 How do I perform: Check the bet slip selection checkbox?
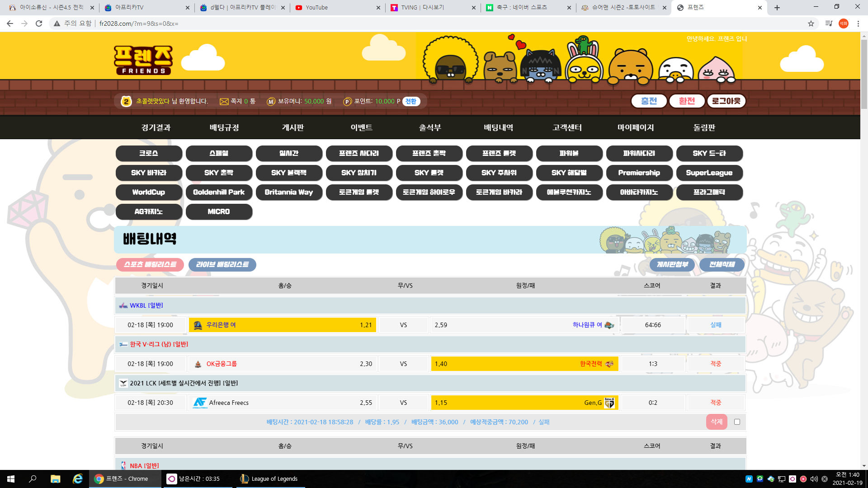point(737,422)
